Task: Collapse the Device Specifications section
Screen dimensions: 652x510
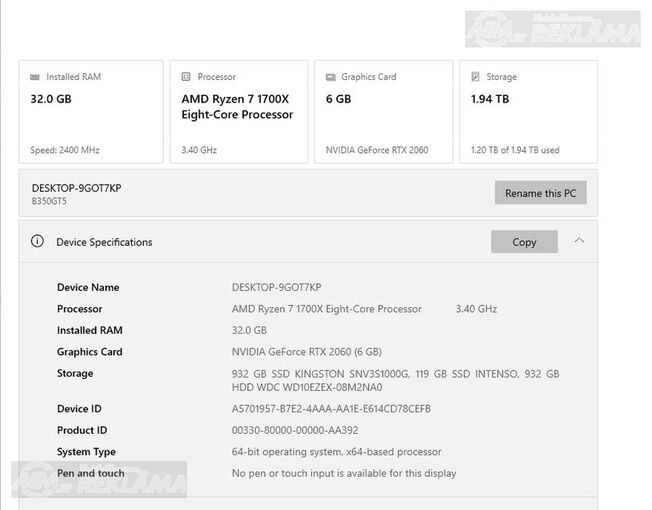Action: coord(579,241)
